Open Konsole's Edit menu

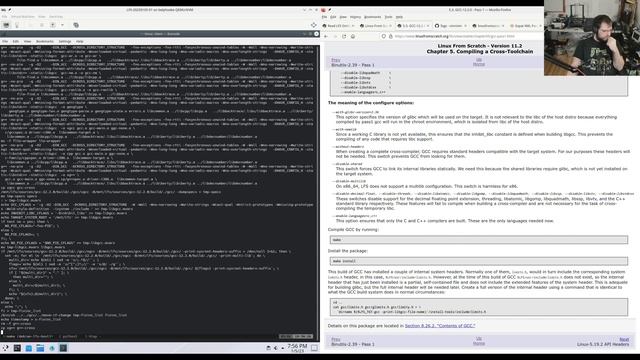tap(16, 41)
